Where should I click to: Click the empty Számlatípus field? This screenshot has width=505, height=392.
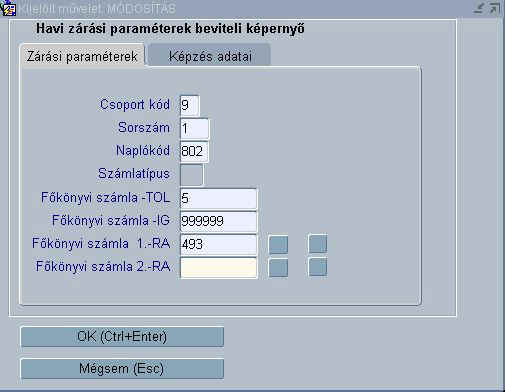pos(191,174)
